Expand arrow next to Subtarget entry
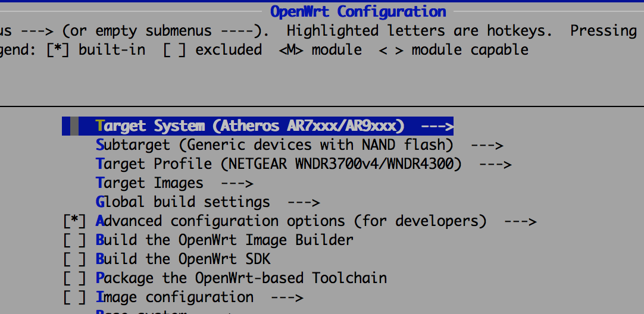Image resolution: width=644 pixels, height=314 pixels. pyautogui.click(x=487, y=145)
